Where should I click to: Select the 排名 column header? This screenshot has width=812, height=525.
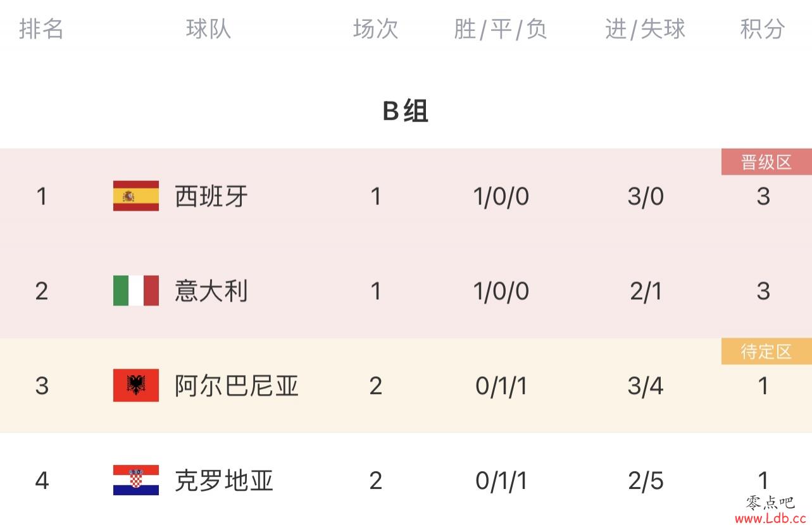click(x=41, y=28)
